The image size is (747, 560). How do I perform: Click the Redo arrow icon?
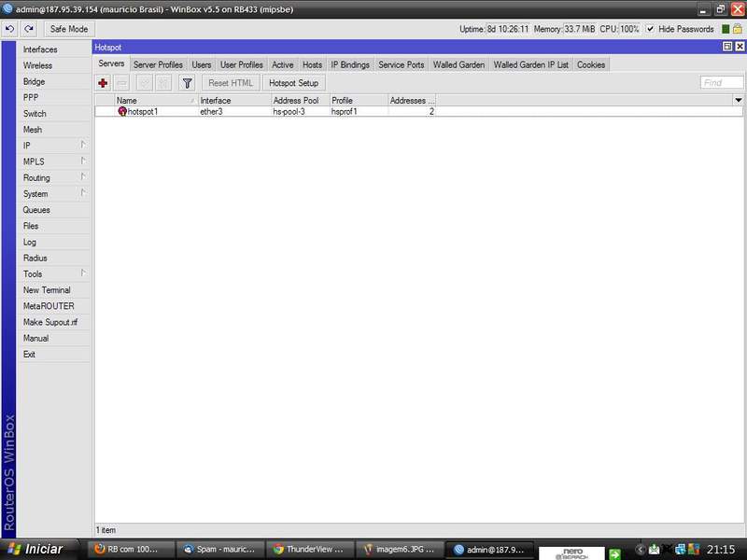(x=29, y=29)
